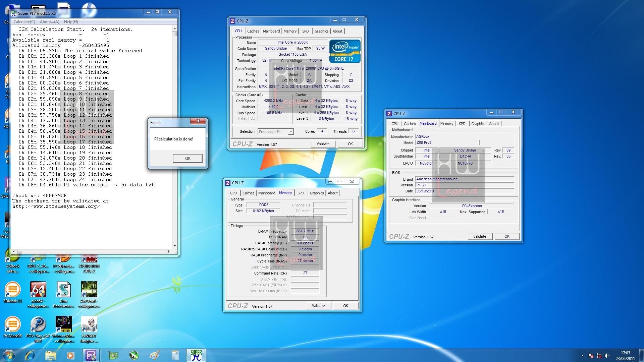Click the mainboard Model Z68 Pro3 field
This screenshot has width=644, height=362.
(446, 142)
